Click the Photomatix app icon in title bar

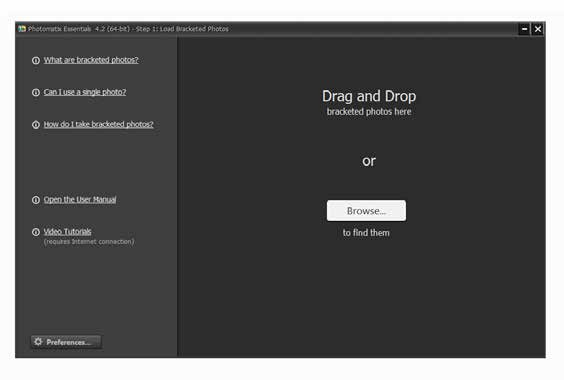[22, 29]
